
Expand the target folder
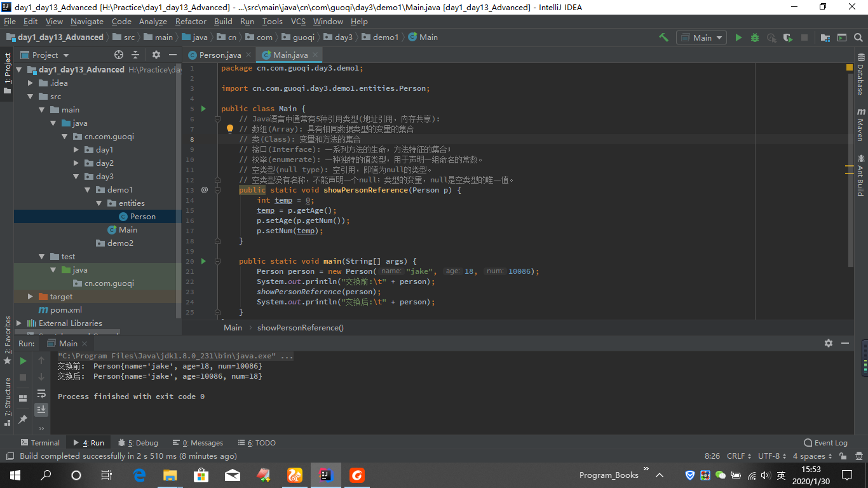coord(31,296)
